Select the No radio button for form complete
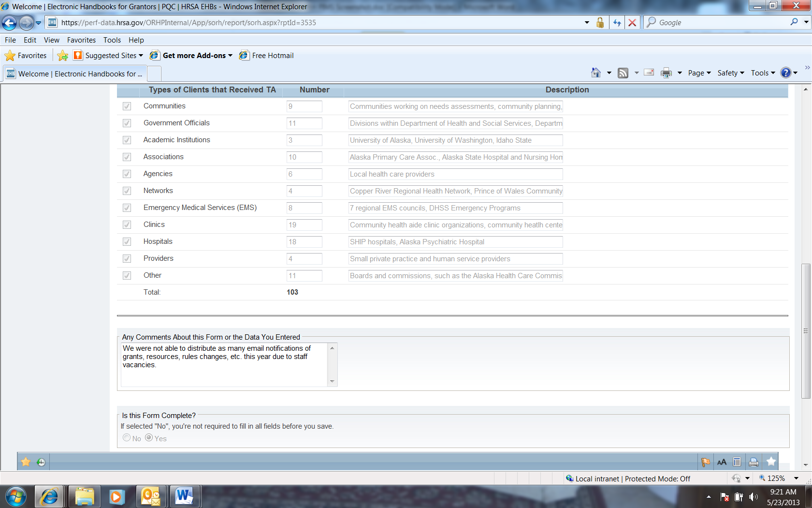The height and width of the screenshot is (508, 812). 127,438
